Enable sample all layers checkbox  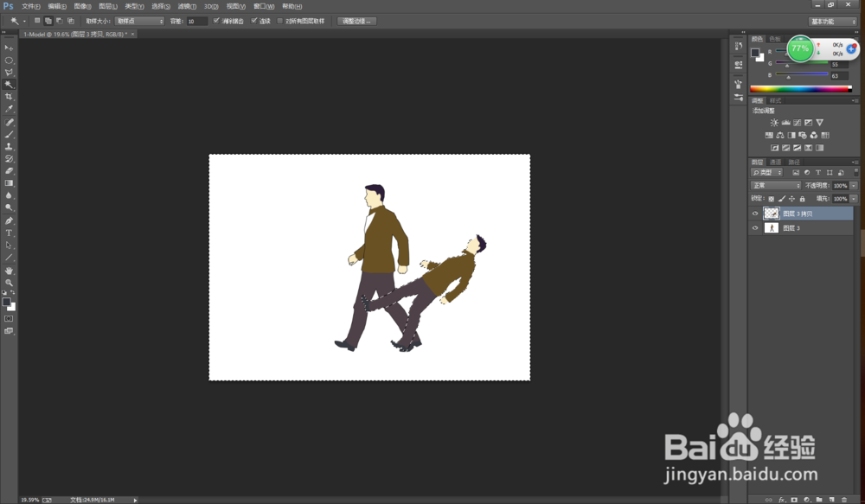click(x=279, y=21)
